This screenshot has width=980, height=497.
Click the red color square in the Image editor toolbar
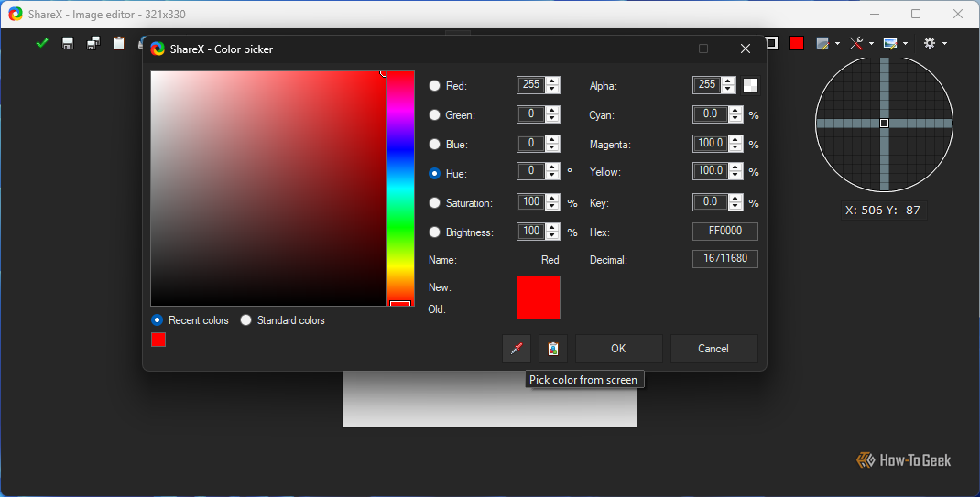796,43
